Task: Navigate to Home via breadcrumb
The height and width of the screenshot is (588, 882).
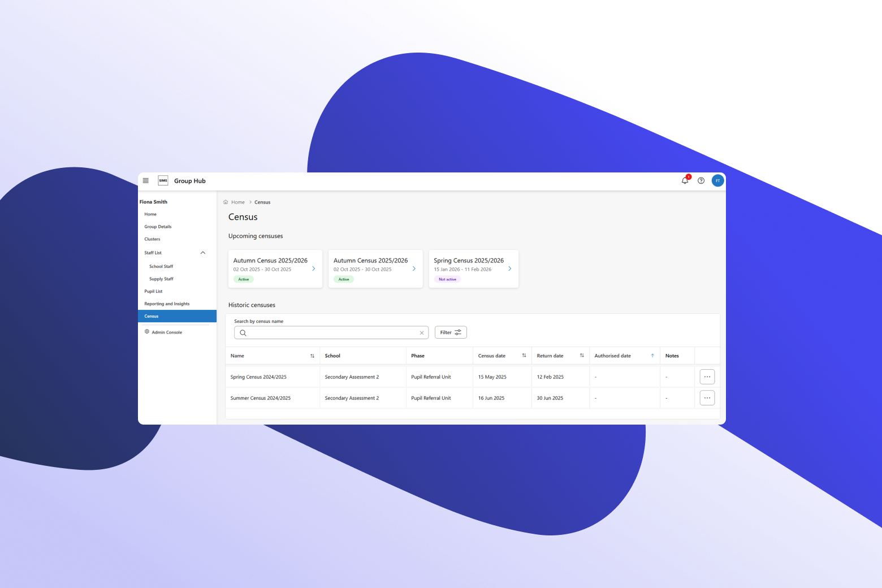Action: pos(237,202)
